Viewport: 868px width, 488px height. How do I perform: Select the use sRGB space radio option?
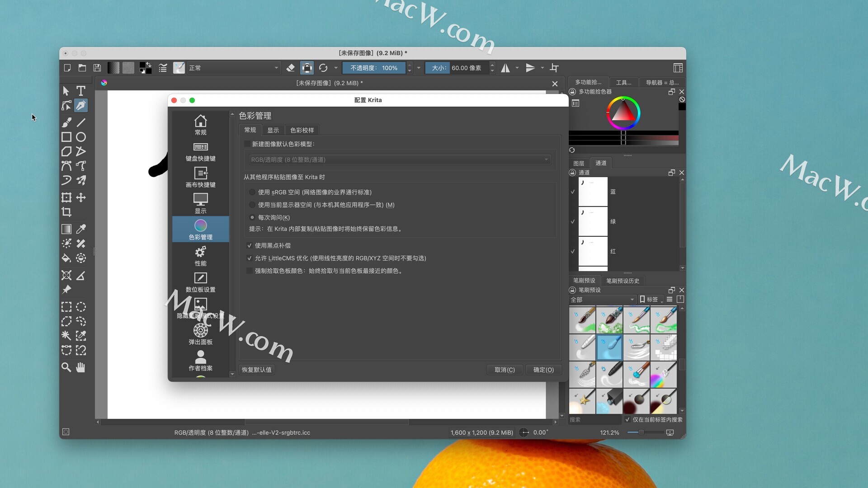pos(252,192)
